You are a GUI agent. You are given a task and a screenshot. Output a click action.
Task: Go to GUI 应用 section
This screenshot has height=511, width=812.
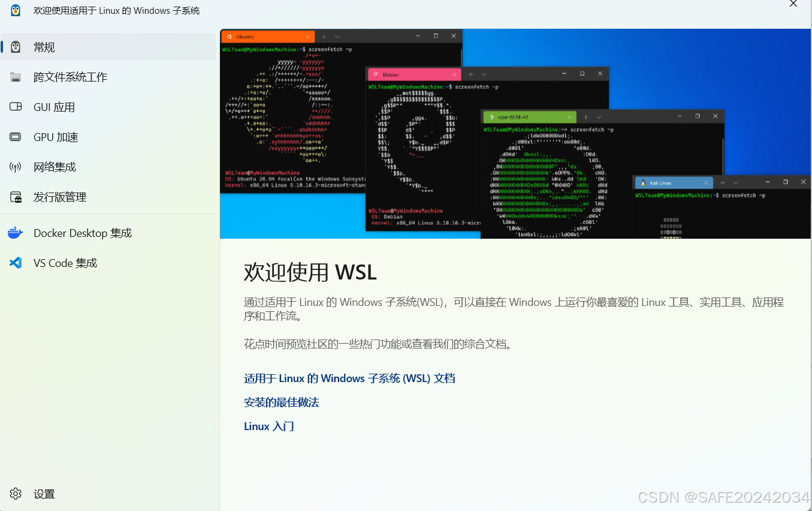pyautogui.click(x=108, y=107)
